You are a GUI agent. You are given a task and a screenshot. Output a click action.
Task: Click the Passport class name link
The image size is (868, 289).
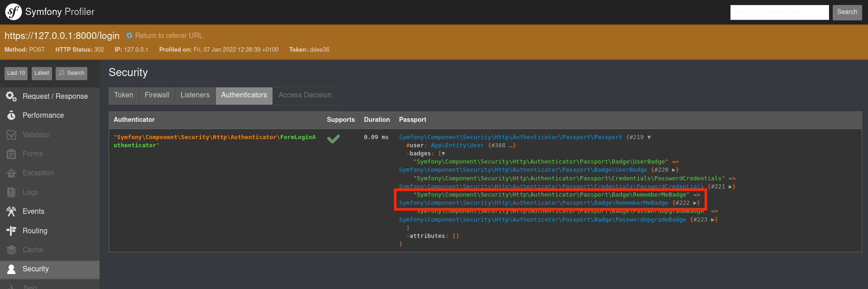510,137
